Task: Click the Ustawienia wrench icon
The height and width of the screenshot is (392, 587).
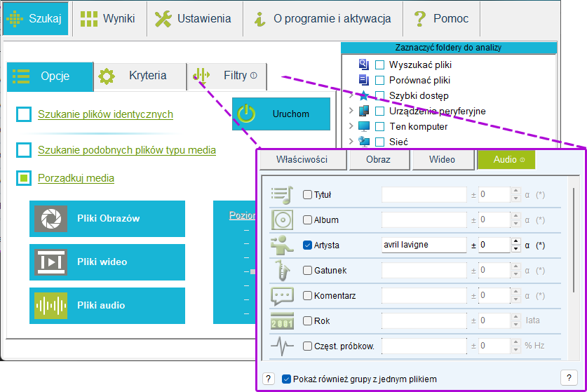Action: click(x=163, y=18)
